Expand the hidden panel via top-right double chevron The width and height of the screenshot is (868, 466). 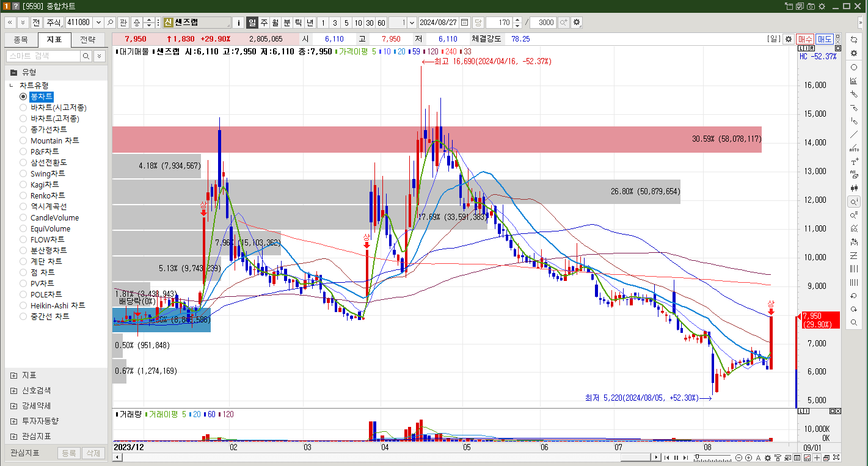[x=861, y=23]
